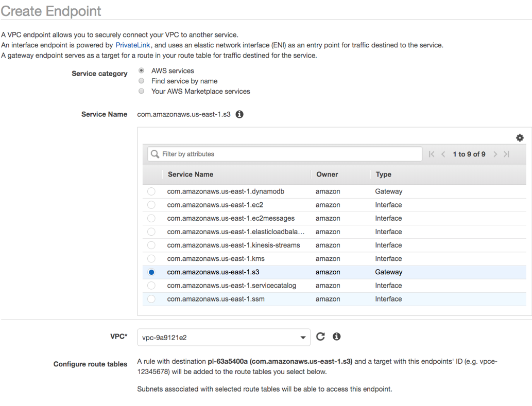Select the s3 service radio button

151,272
